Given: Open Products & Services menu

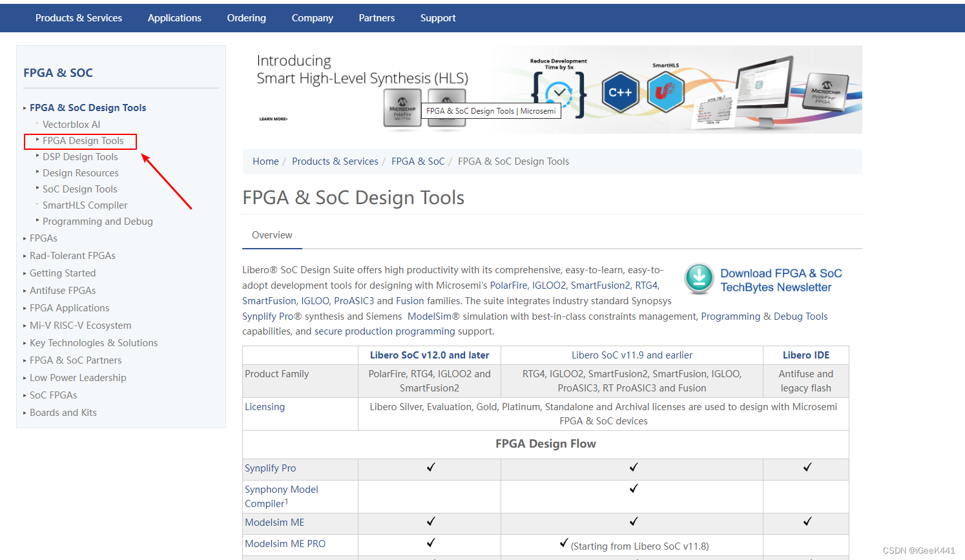Looking at the screenshot, I should point(79,18).
